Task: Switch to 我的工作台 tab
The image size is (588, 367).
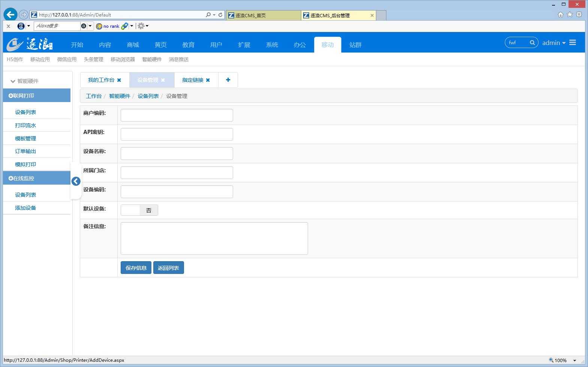Action: [101, 80]
